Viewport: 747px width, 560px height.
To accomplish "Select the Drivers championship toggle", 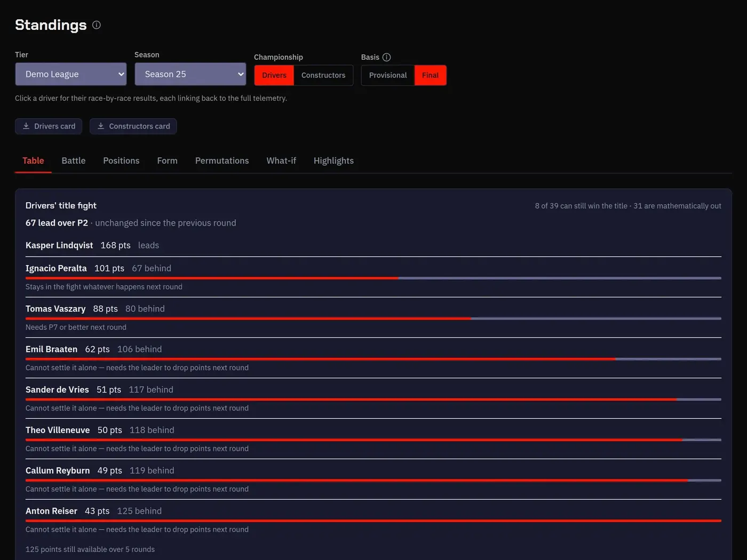I will (274, 75).
